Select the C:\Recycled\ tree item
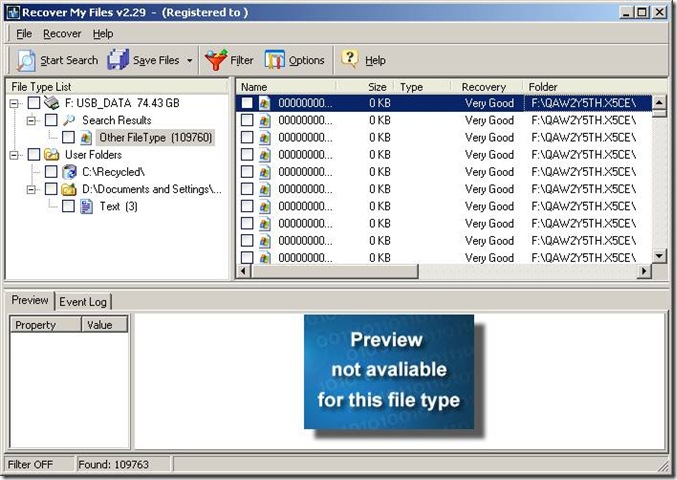677x480 pixels. pyautogui.click(x=113, y=172)
